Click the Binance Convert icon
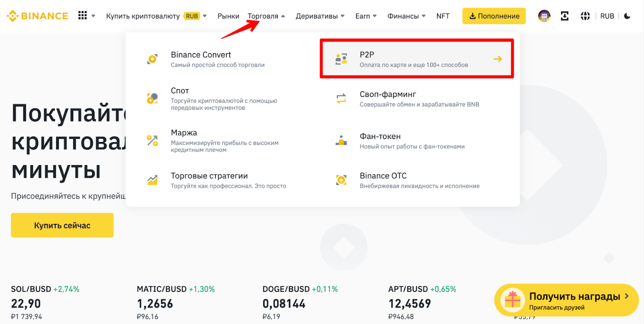Image resolution: width=644 pixels, height=324 pixels. 152,59
